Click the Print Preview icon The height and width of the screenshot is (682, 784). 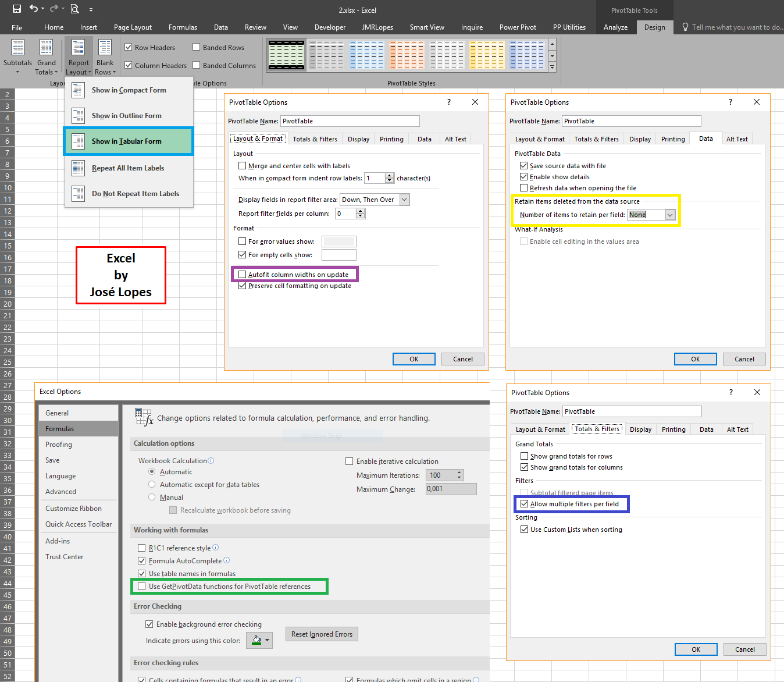pyautogui.click(x=74, y=9)
